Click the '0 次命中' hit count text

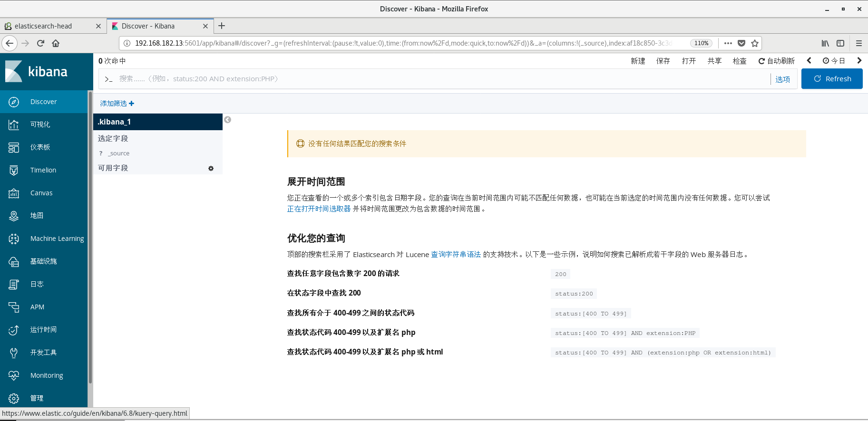(112, 61)
